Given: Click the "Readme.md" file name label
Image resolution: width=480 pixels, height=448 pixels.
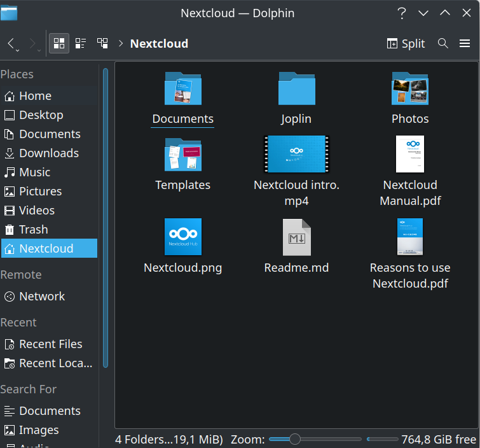Looking at the screenshot, I should tap(296, 268).
